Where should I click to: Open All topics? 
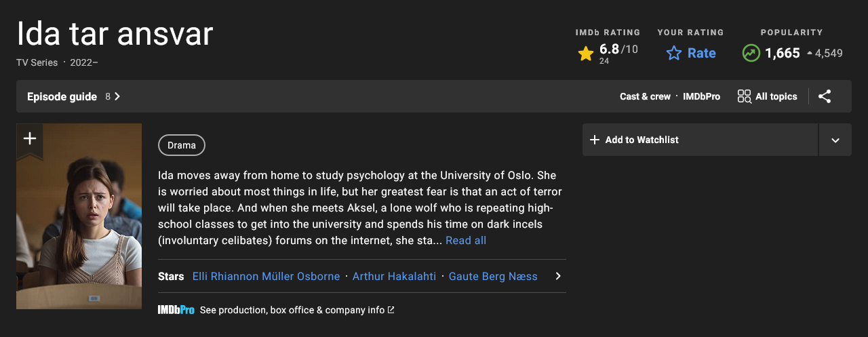[768, 96]
